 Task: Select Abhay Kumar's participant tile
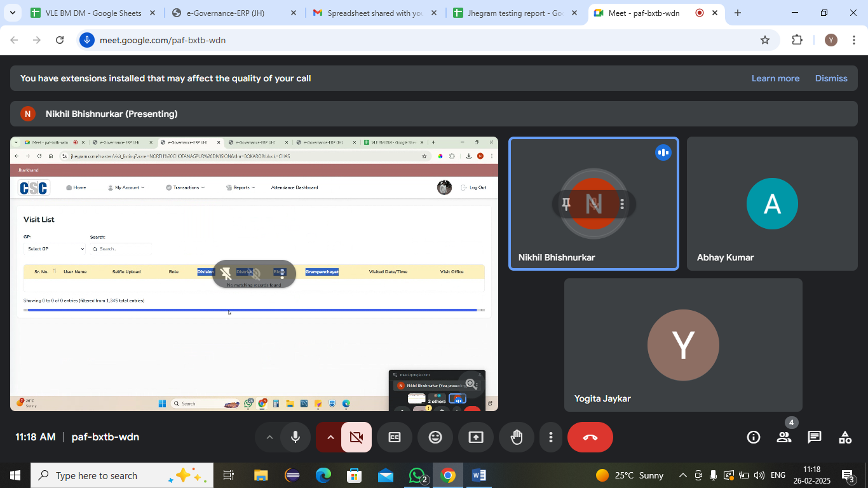772,204
